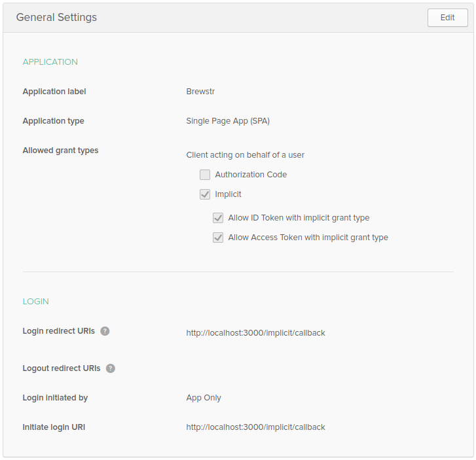Viewport: 476px width, 460px height.
Task: Click the General Settings panel title
Action: coord(56,18)
